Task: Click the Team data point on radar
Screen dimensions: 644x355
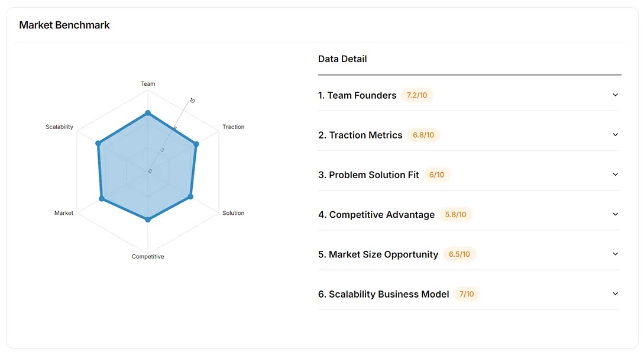Action: coord(148,113)
